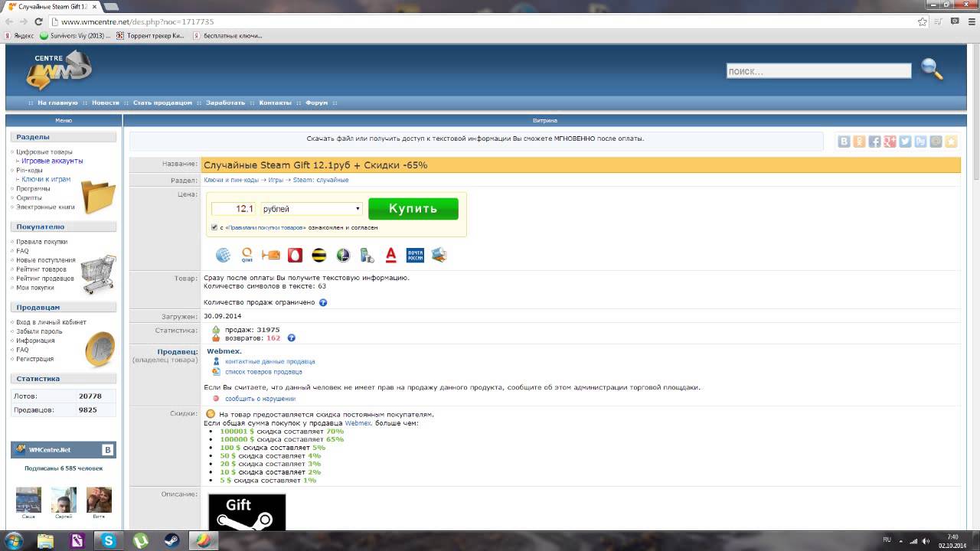Click the Webmex. seller name link
Image resolution: width=980 pixels, height=551 pixels.
coord(224,351)
